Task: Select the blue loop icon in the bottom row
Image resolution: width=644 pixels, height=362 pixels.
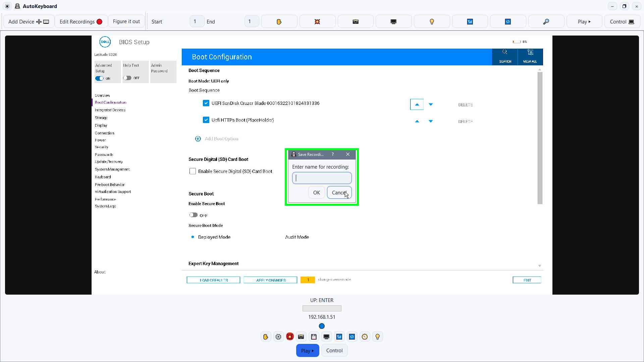Action: [352, 337]
